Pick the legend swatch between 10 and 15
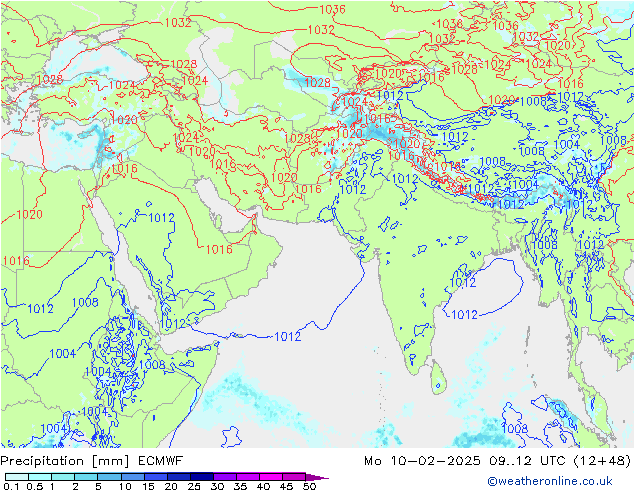This screenshot has height=490, width=634. [x=133, y=477]
